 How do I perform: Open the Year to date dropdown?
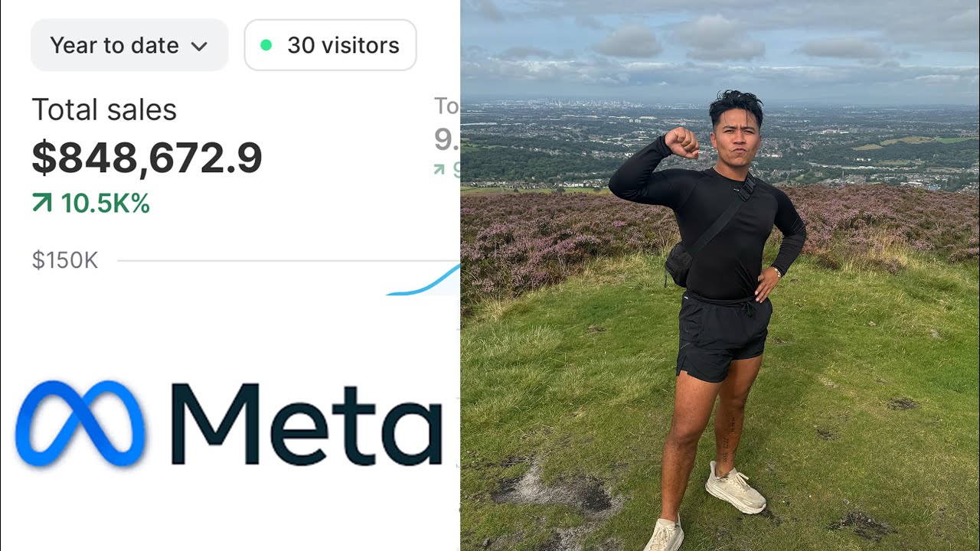[129, 45]
